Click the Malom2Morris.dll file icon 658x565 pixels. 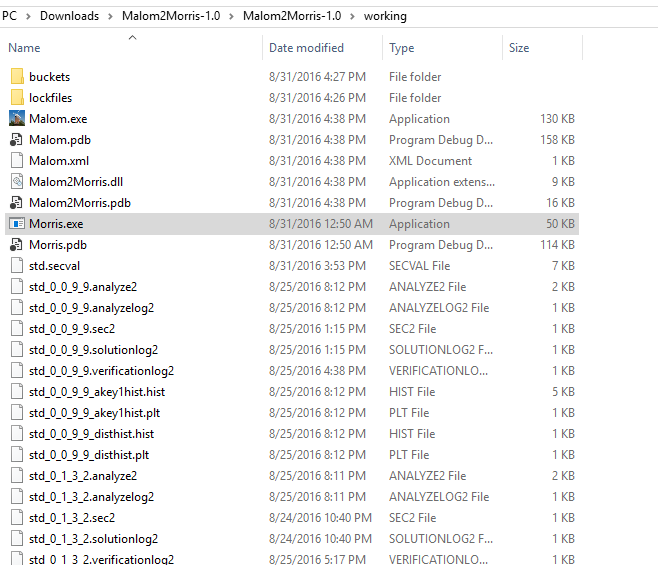pos(16,182)
